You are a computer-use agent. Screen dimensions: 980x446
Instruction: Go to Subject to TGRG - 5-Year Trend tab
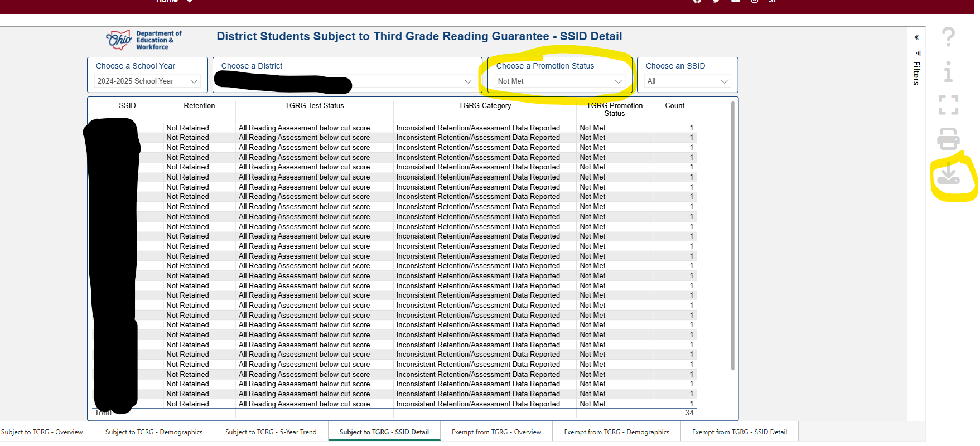(x=271, y=432)
